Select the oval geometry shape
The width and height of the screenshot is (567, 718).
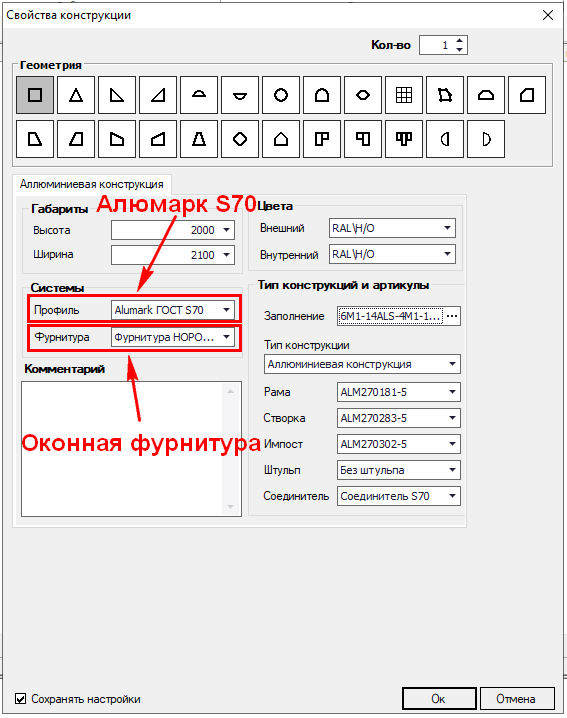[x=363, y=95]
